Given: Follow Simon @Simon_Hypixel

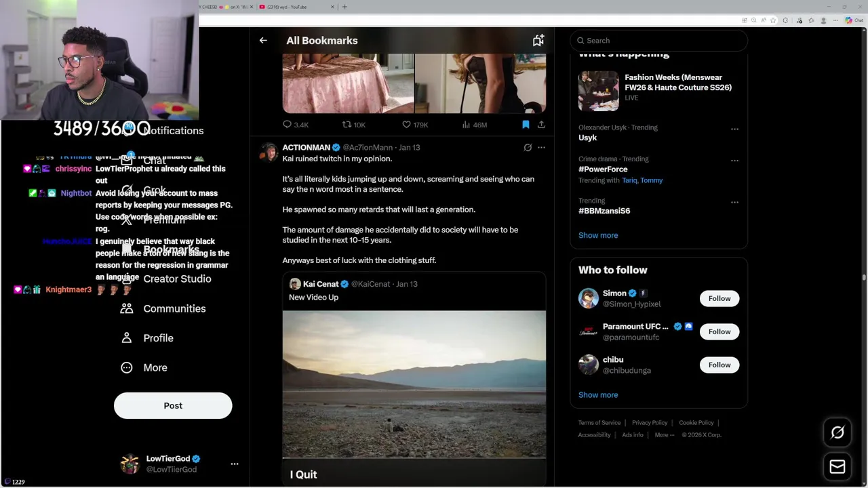Looking at the screenshot, I should coord(719,298).
